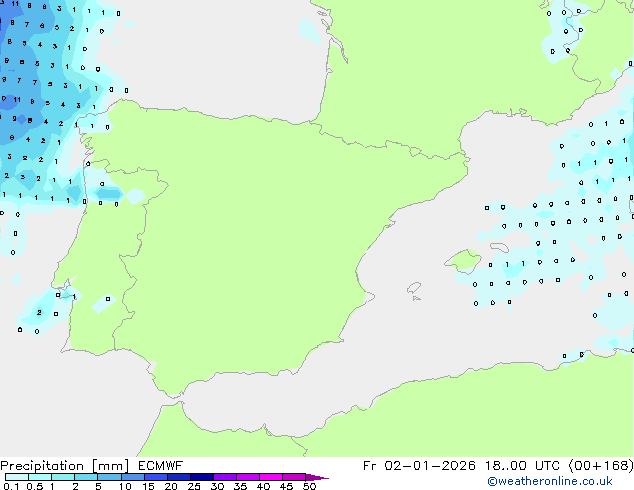Click the legend value '10'
This screenshot has height=490, width=634.
[125, 486]
